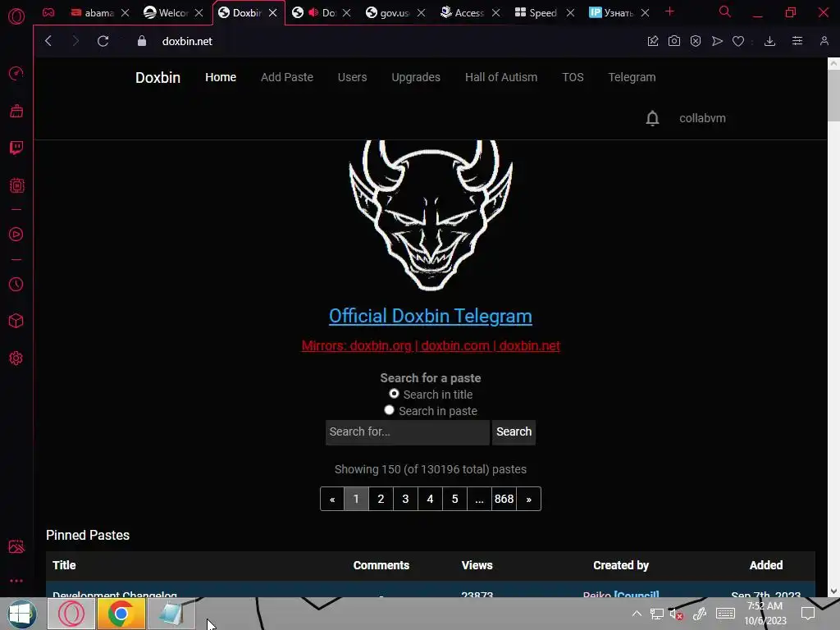Click the Search button
This screenshot has width=840, height=630.
pyautogui.click(x=514, y=431)
